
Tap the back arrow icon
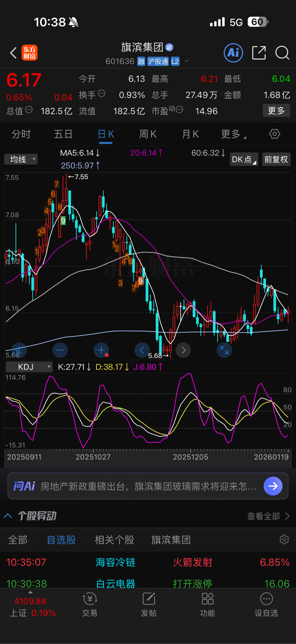click(13, 52)
